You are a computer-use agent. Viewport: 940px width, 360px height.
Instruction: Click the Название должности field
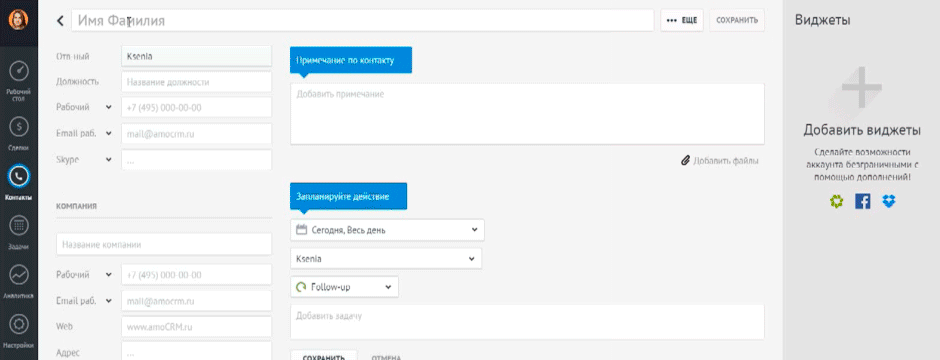196,82
